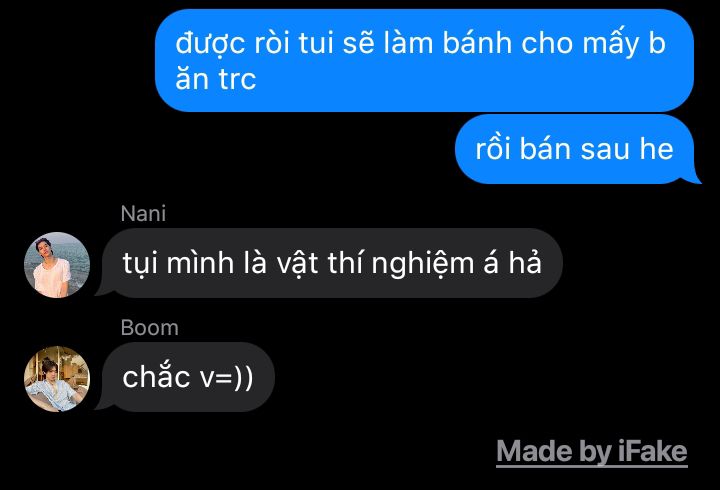Tap Boom's profile avatar
The width and height of the screenshot is (720, 490).
(57, 379)
